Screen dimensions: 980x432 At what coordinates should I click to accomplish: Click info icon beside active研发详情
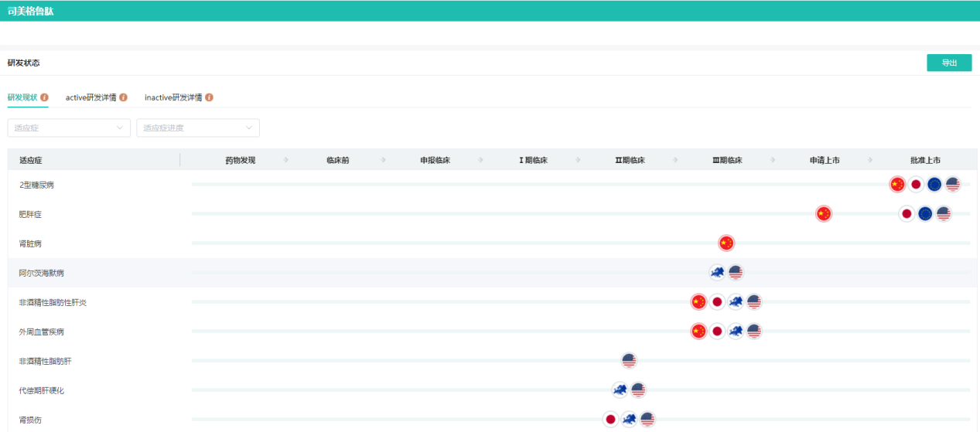pyautogui.click(x=123, y=97)
